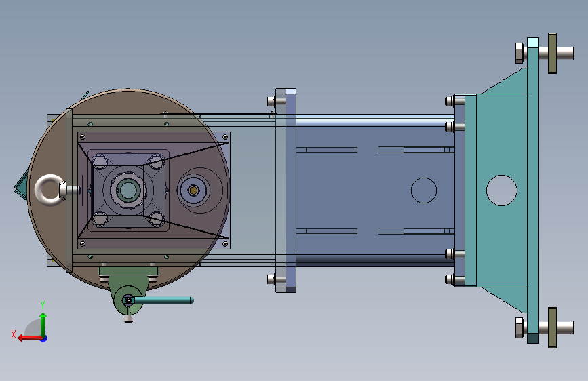Select the lower-right olive foot pad
The width and height of the screenshot is (588, 381).
tap(552, 327)
